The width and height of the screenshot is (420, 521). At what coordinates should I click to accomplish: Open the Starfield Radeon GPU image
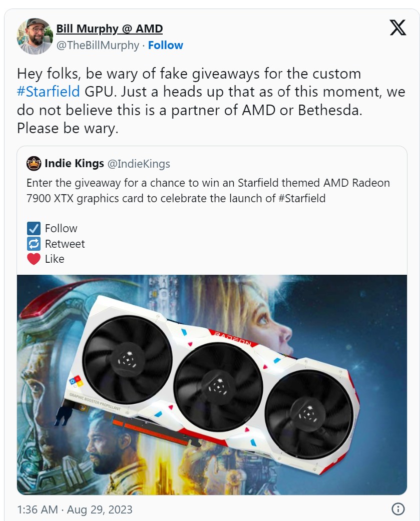coord(212,385)
